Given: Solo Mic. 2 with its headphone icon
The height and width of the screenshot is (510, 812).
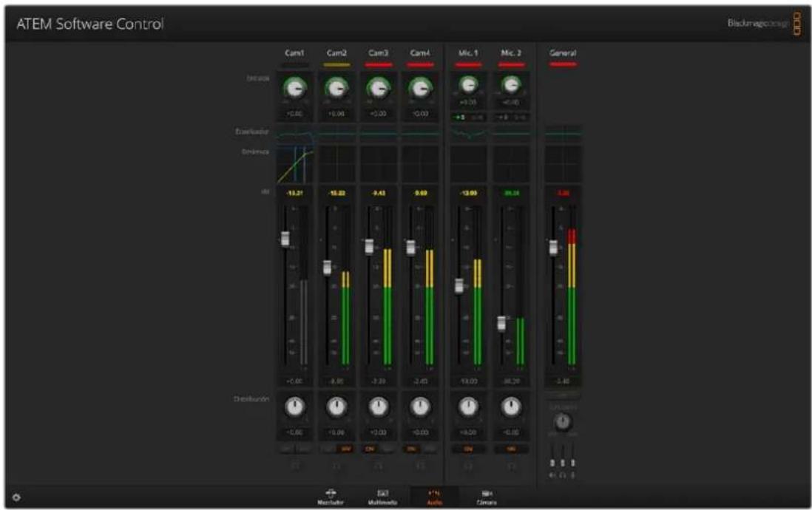Looking at the screenshot, I should pos(511,466).
